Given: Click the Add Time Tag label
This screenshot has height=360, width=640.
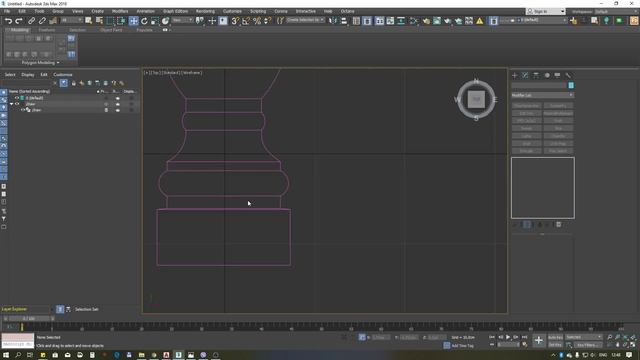Looking at the screenshot, I should pos(462,346).
